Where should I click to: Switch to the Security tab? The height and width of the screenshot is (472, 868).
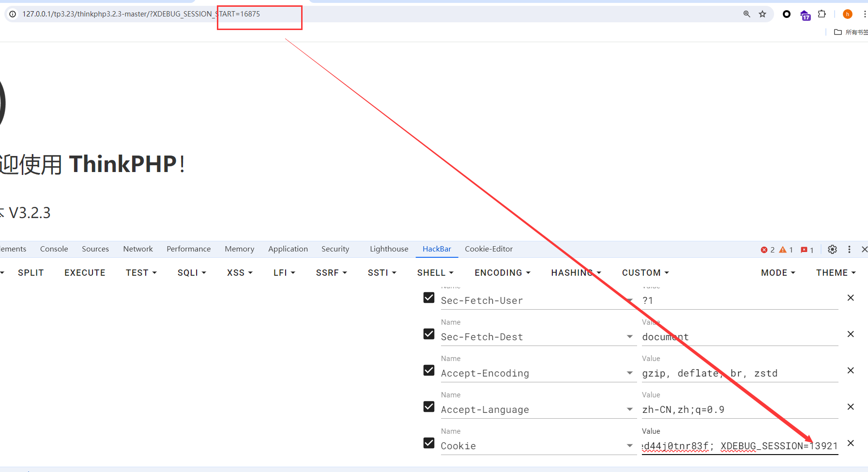335,249
